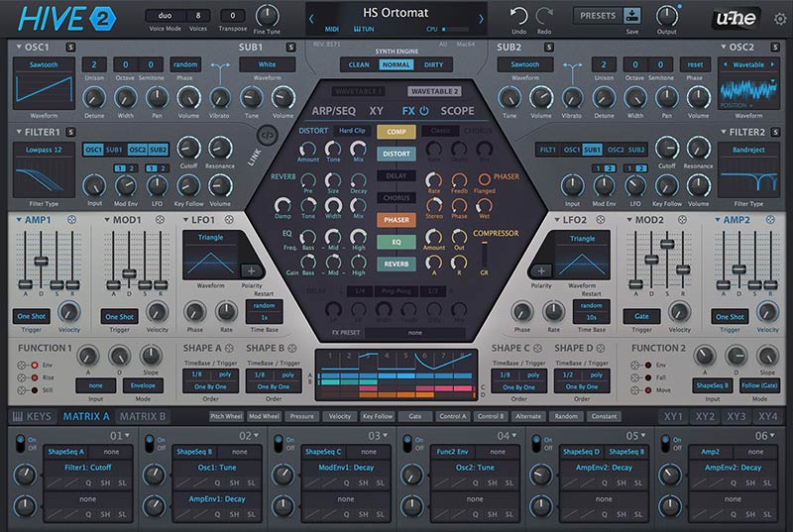Open the KEYS tab
Image resolution: width=793 pixels, height=532 pixels.
point(32,416)
